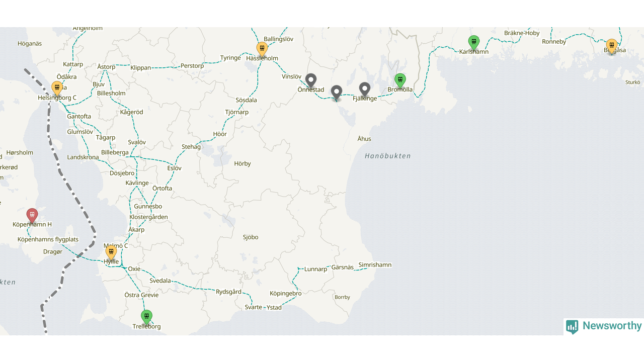Click the Simrishamn town label
The width and height of the screenshot is (644, 362).
coord(375,265)
